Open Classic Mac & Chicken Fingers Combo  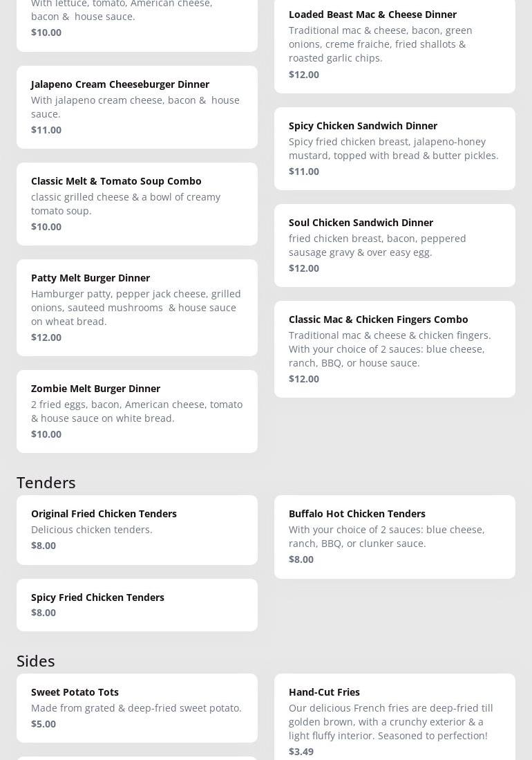395,349
